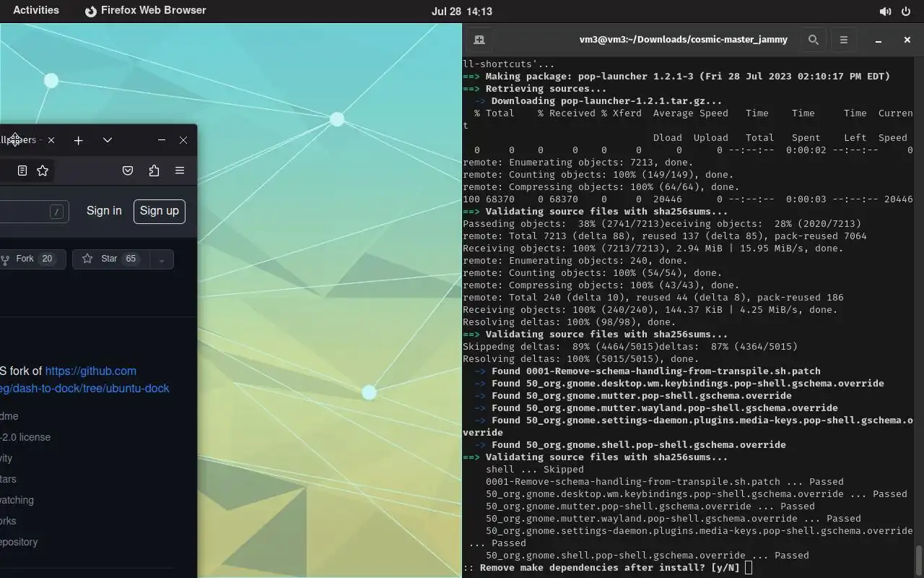Open the dash-to-dock/tree/ubuntu-dock link

[84, 388]
